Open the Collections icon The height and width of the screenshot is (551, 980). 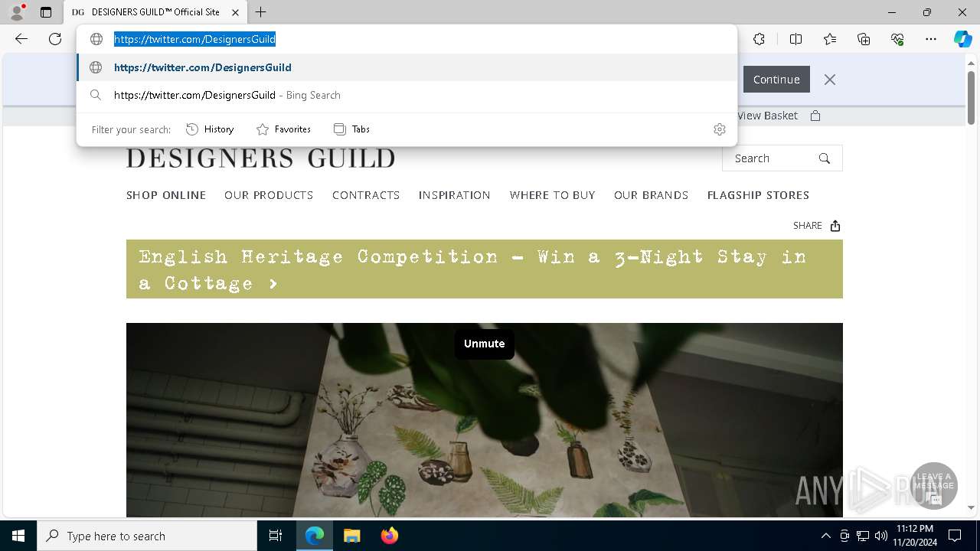pyautogui.click(x=864, y=39)
